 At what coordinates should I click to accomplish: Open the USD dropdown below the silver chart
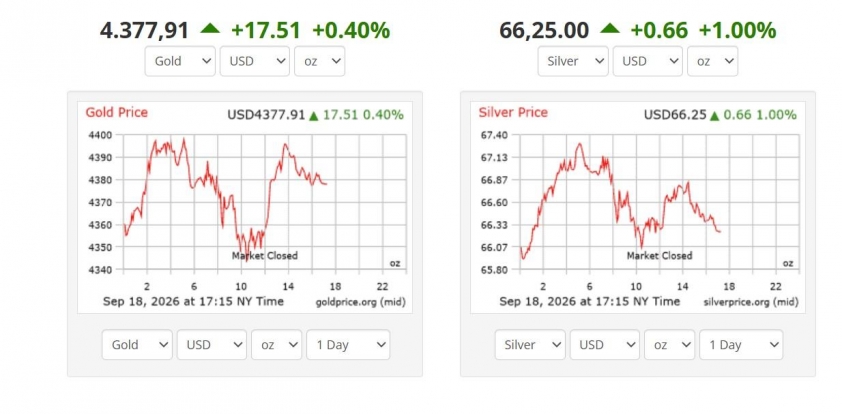605,345
